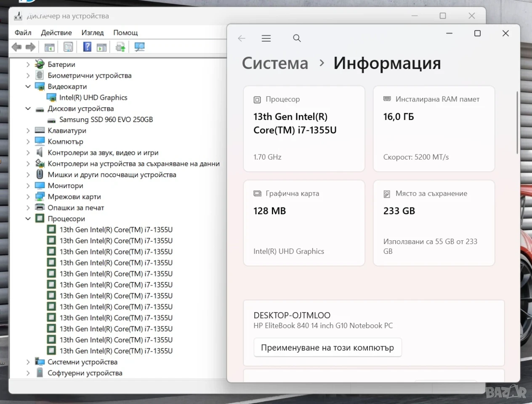Collapse the Процесори category
Screen dimensions: 532x404
tap(28, 219)
